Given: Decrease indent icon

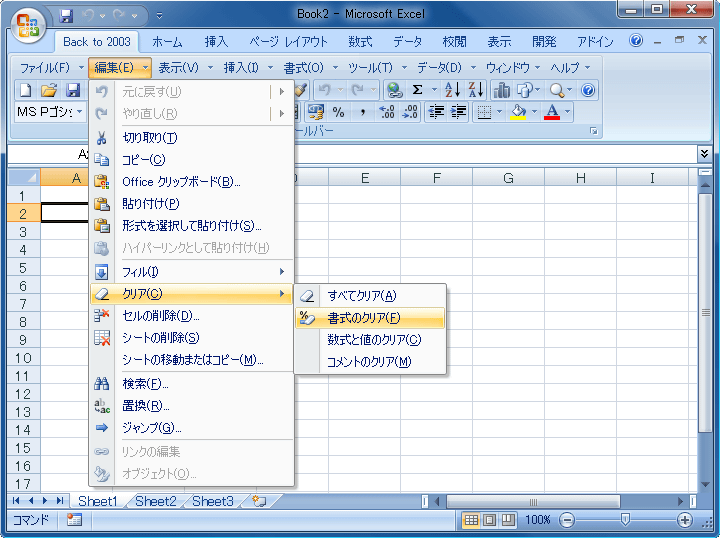Looking at the screenshot, I should (x=436, y=112).
